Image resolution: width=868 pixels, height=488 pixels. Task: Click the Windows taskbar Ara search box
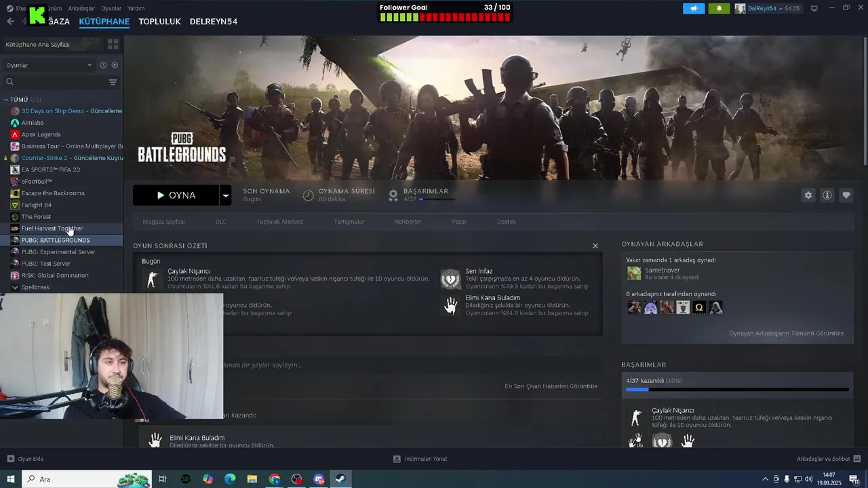coord(87,479)
